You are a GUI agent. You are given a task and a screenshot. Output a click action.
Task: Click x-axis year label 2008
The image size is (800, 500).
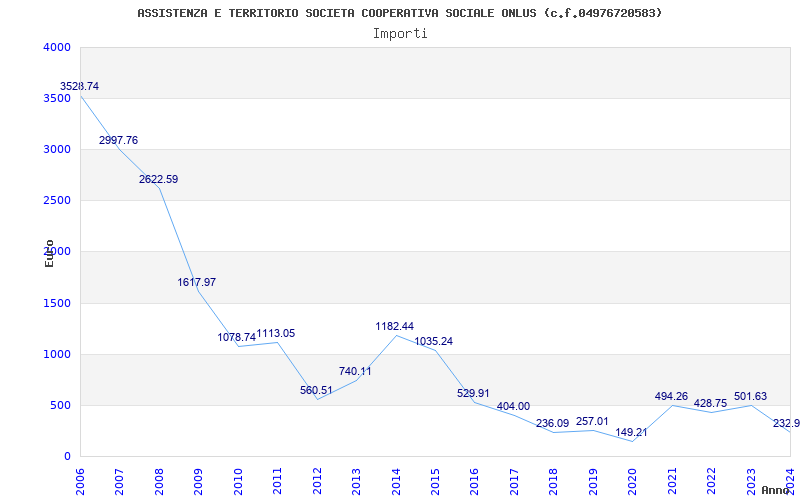(x=159, y=482)
